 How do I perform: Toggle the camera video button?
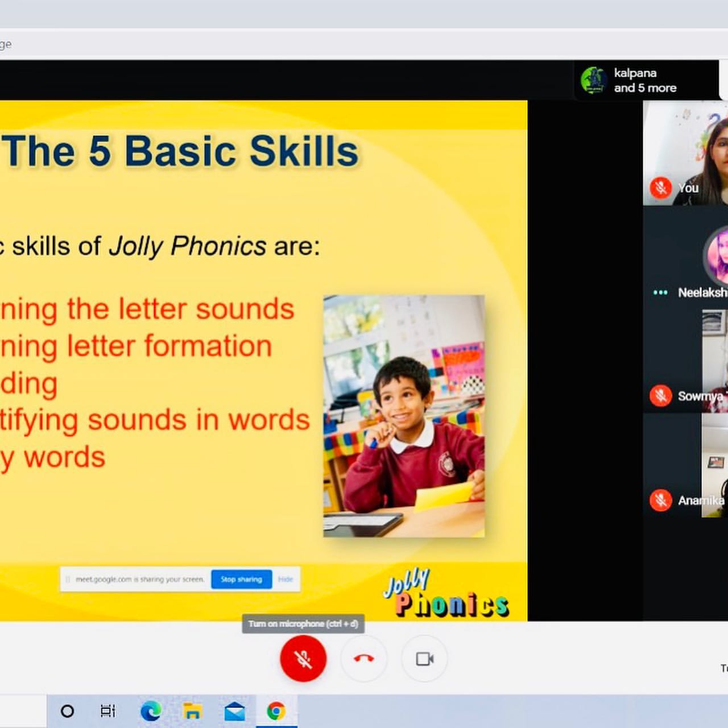tap(424, 659)
